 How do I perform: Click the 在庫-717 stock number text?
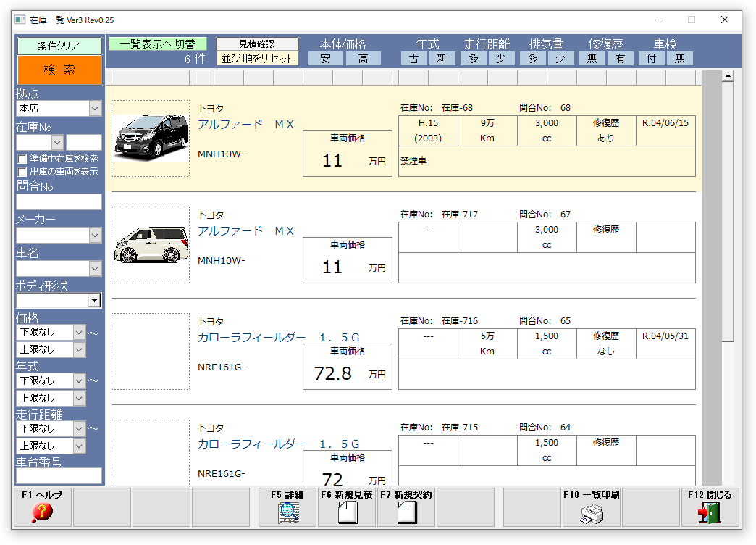pyautogui.click(x=460, y=215)
